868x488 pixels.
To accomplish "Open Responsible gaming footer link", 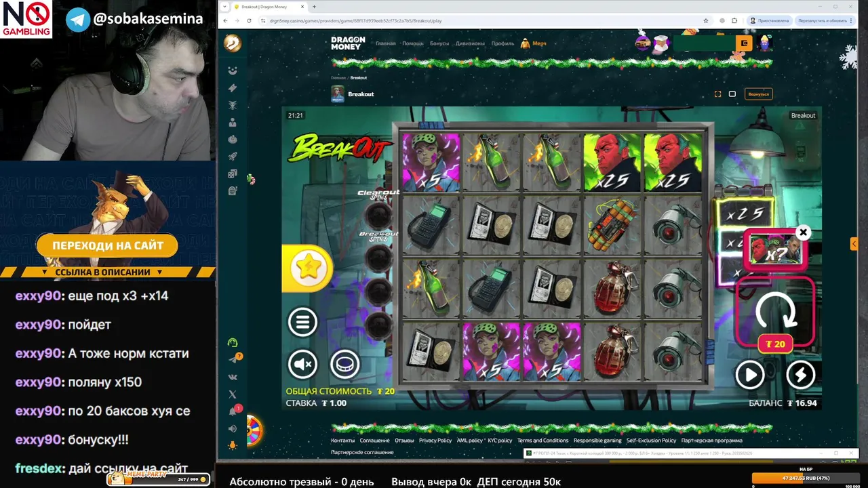I will point(597,441).
